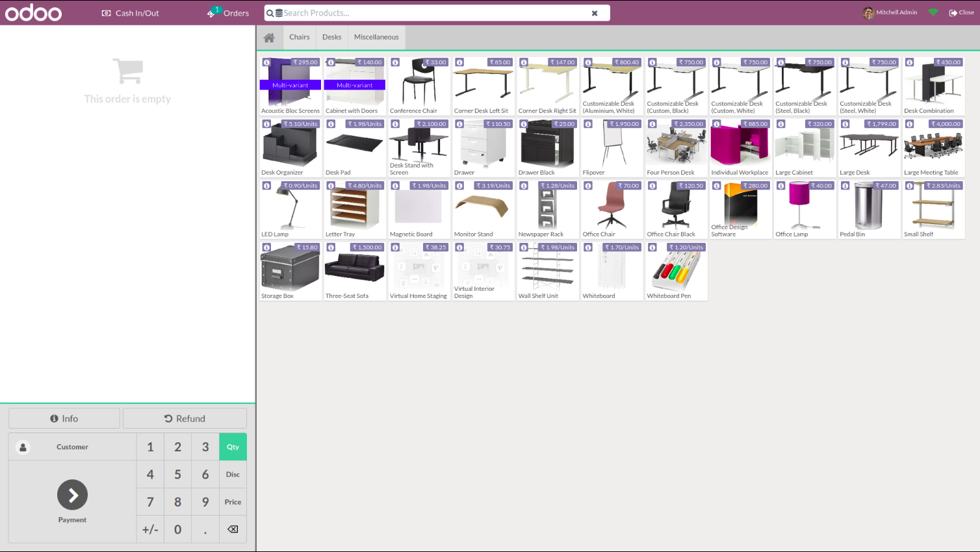Tap numpad digit 0

click(x=177, y=529)
